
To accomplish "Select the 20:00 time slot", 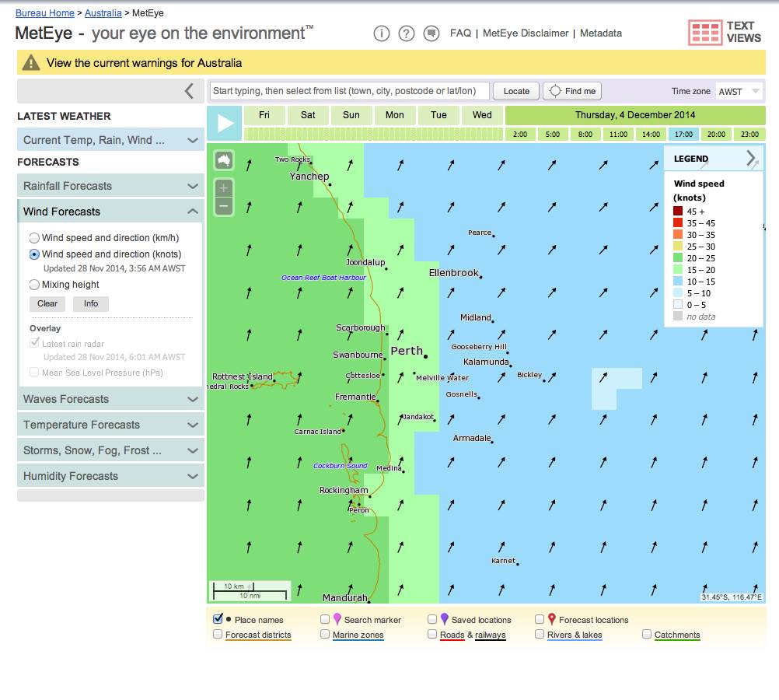I will click(716, 135).
